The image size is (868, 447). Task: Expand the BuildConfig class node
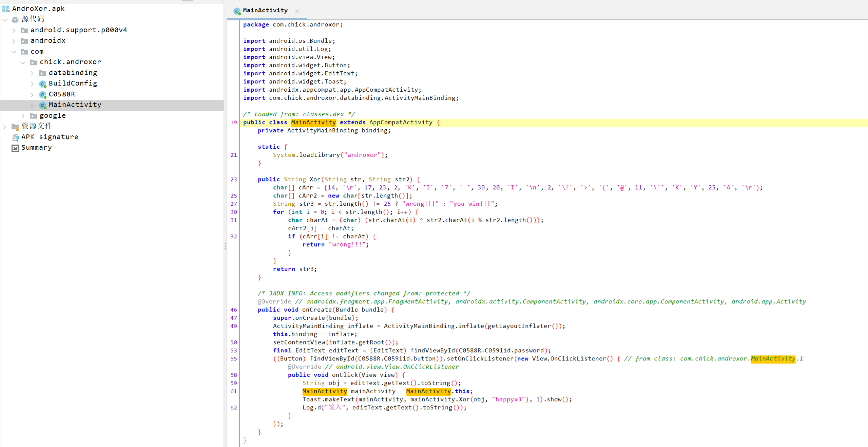[32, 84]
